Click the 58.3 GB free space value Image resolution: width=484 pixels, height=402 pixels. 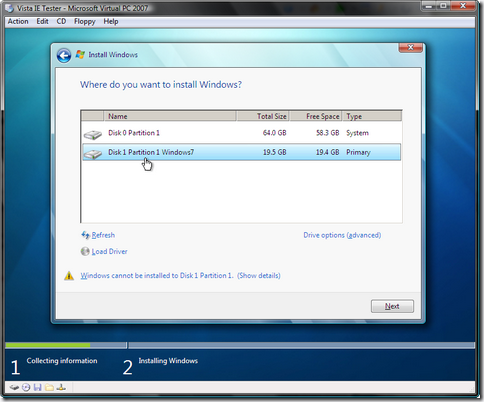tap(327, 133)
